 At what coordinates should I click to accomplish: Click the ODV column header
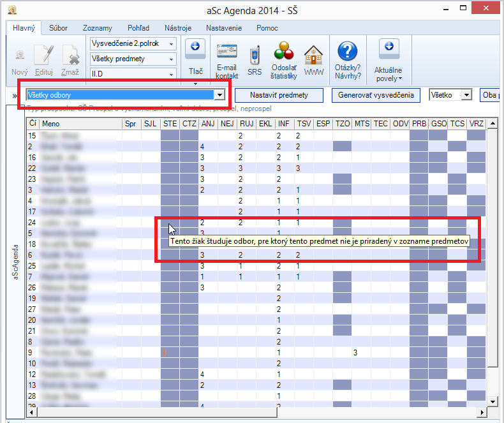pos(399,124)
